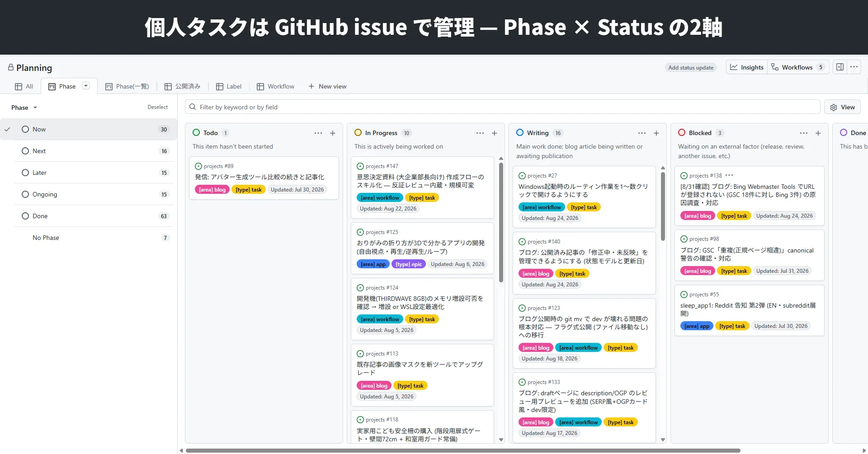Open In Progress column options menu

coord(480,133)
